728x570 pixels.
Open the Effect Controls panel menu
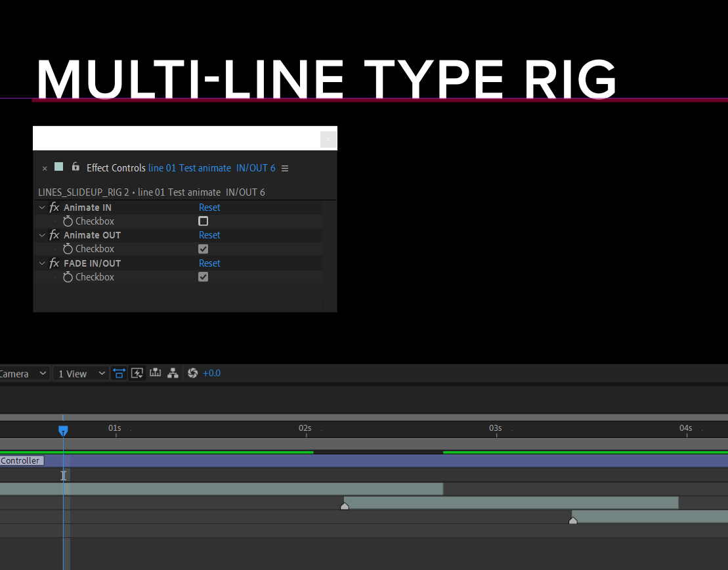coord(285,168)
